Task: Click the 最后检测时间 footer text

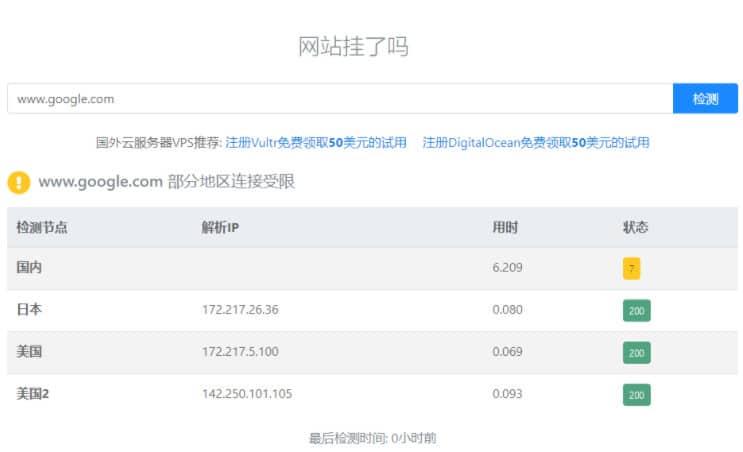Action: 372,438
